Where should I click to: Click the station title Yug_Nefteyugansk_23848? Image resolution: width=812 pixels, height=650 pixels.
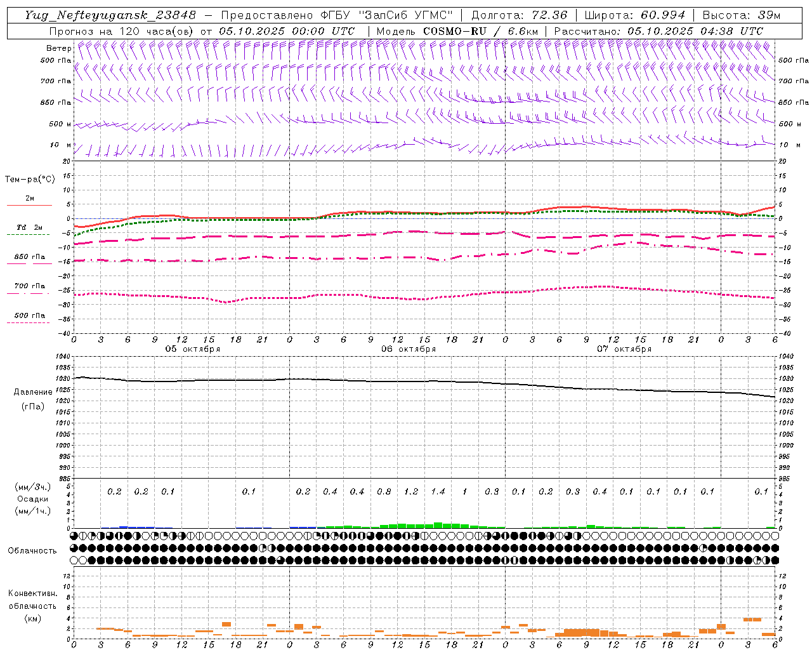(x=110, y=15)
